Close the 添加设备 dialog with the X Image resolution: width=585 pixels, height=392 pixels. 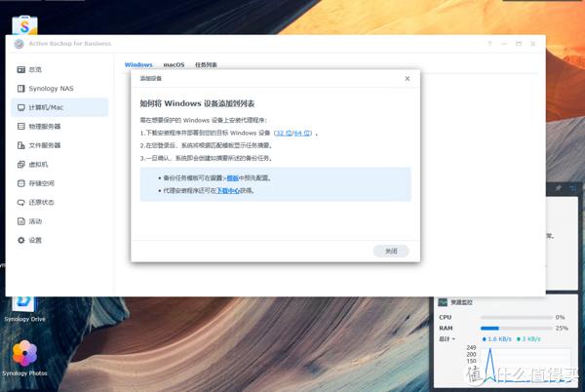point(408,78)
